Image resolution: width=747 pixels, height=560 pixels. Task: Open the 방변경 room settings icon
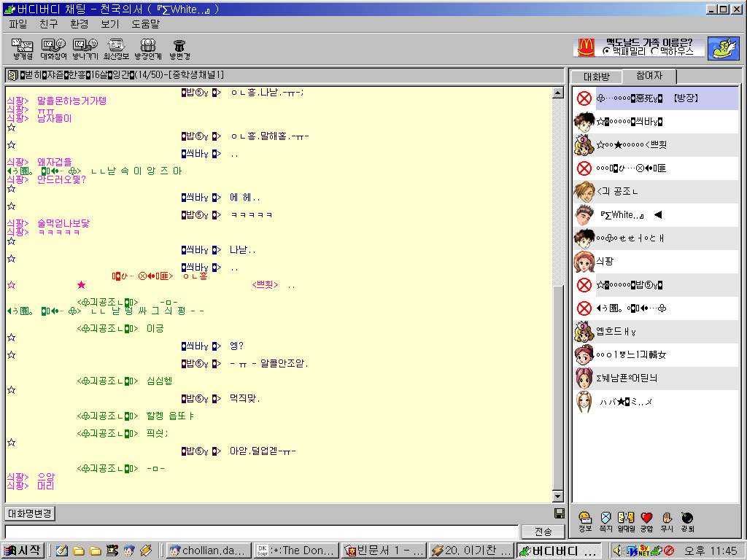click(x=179, y=50)
